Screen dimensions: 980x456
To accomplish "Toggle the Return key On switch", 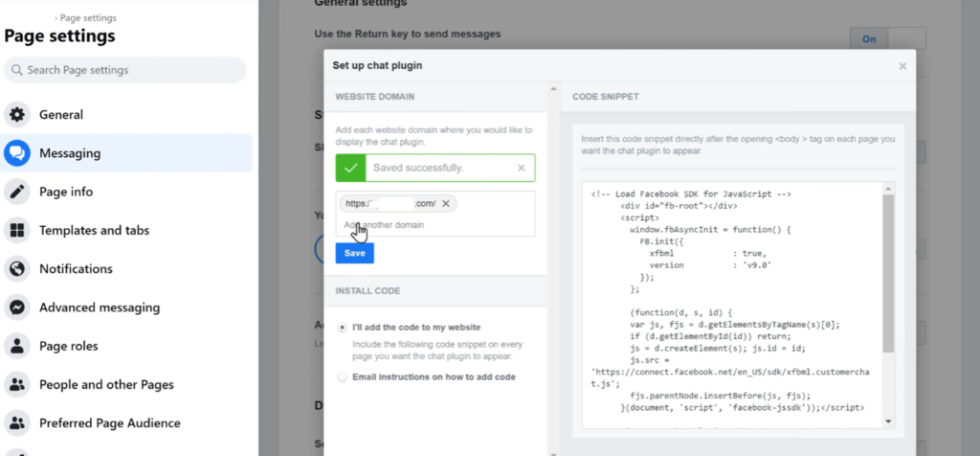I will tap(887, 38).
